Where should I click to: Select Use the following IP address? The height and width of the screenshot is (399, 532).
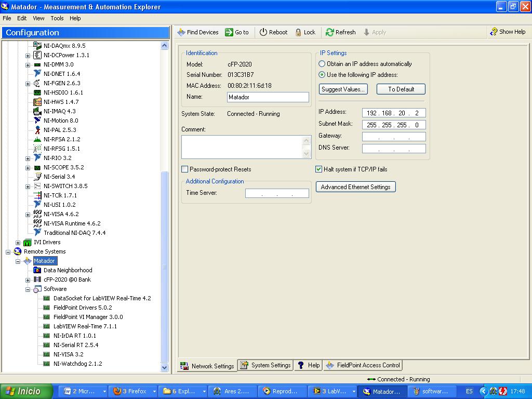coord(322,75)
